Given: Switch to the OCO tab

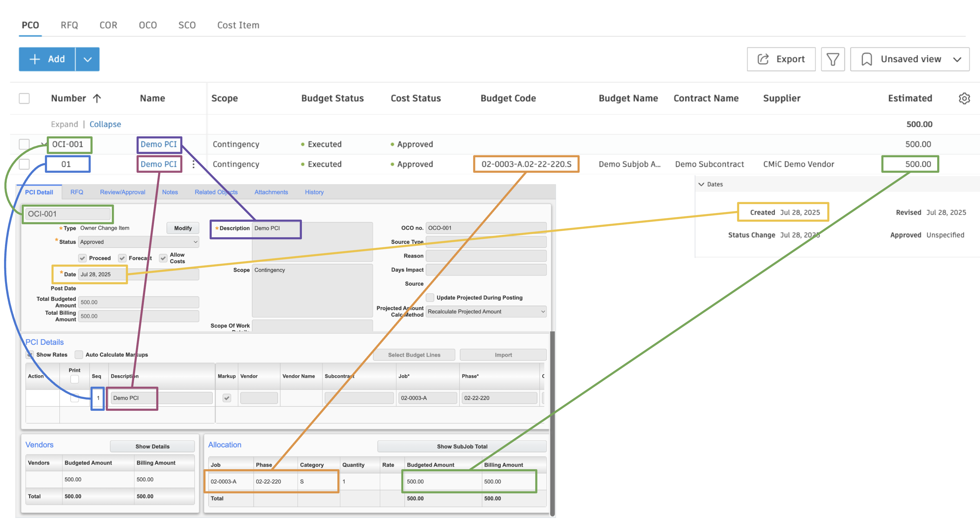Looking at the screenshot, I should tap(148, 25).
